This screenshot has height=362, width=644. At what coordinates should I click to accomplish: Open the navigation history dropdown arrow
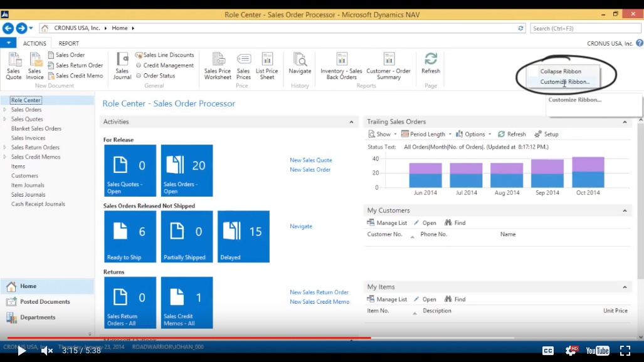click(31, 28)
